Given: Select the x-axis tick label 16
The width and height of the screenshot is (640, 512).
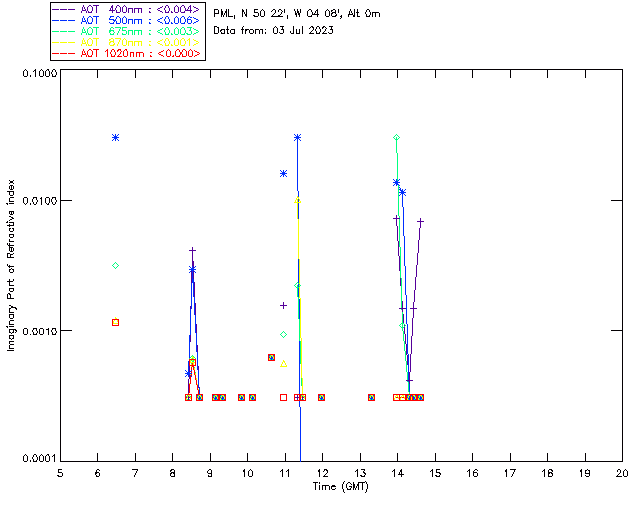Looking at the screenshot, I should click(x=472, y=473).
